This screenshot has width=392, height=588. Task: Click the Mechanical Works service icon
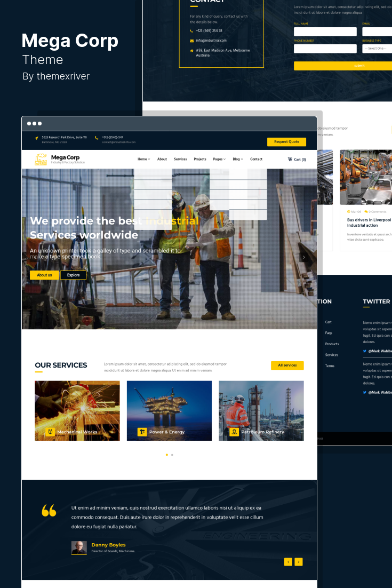click(50, 432)
